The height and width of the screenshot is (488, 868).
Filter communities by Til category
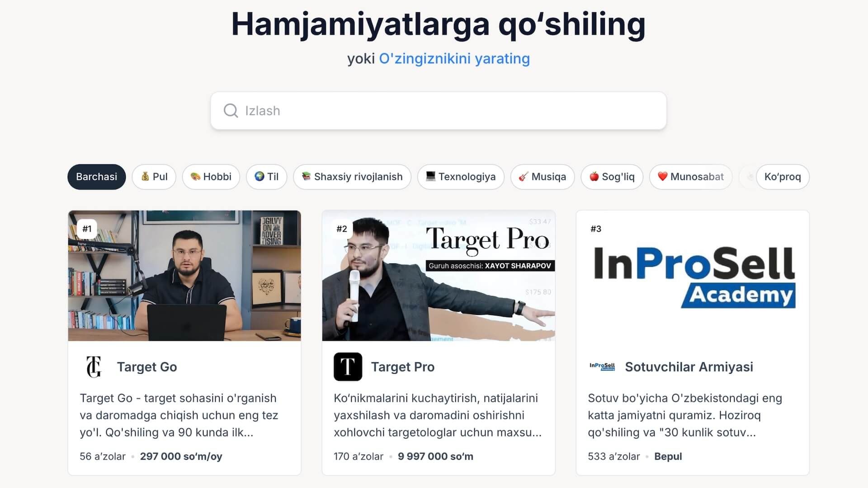pos(267,177)
